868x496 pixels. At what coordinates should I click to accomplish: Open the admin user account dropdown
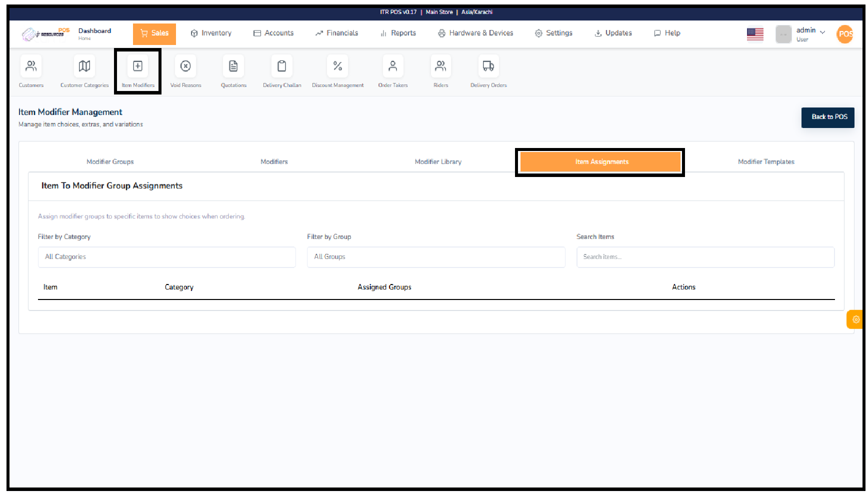pos(810,33)
